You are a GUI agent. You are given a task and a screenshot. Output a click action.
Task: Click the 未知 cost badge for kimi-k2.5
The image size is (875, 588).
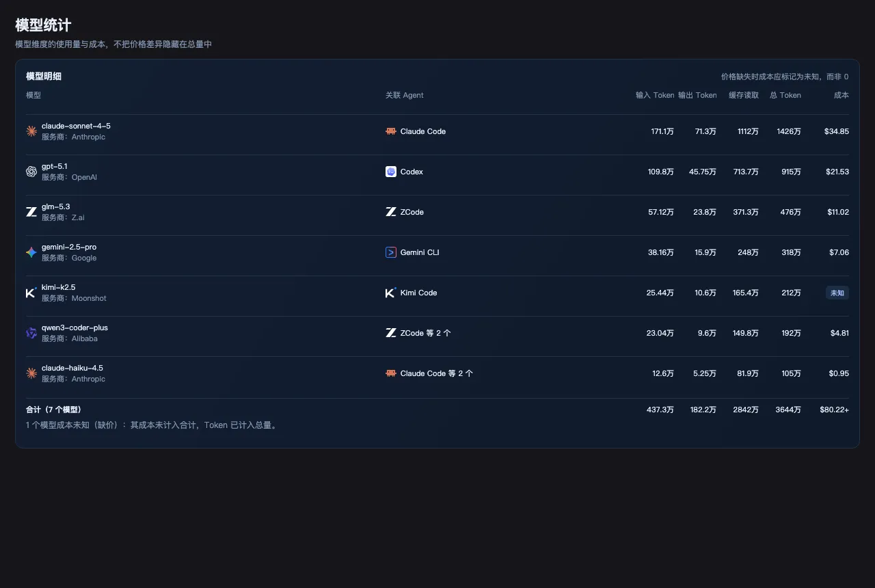point(837,293)
